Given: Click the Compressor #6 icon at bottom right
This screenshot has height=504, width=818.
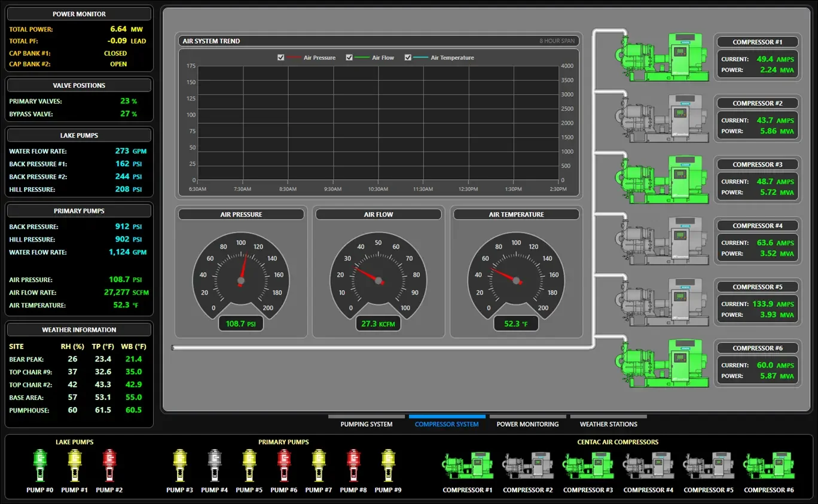Looking at the screenshot, I should 768,466.
